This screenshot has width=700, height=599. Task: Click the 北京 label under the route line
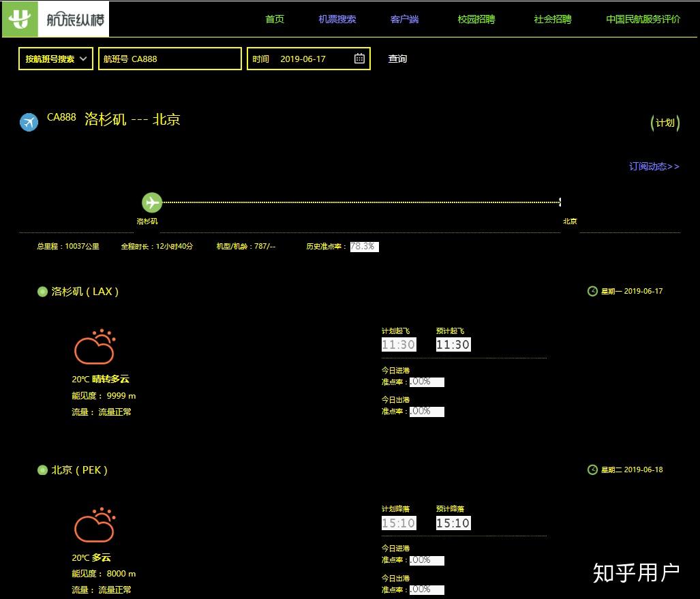pos(570,221)
